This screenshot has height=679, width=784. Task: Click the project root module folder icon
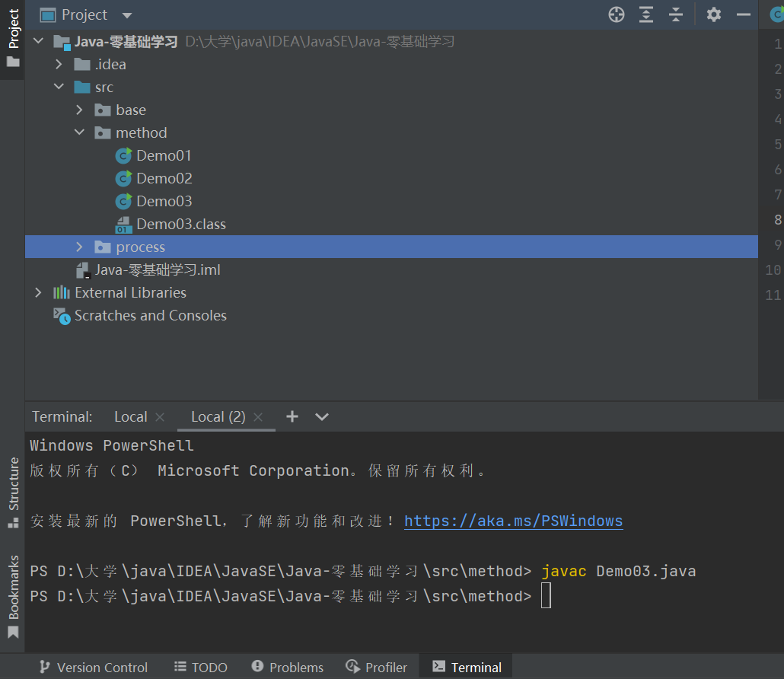pos(62,42)
